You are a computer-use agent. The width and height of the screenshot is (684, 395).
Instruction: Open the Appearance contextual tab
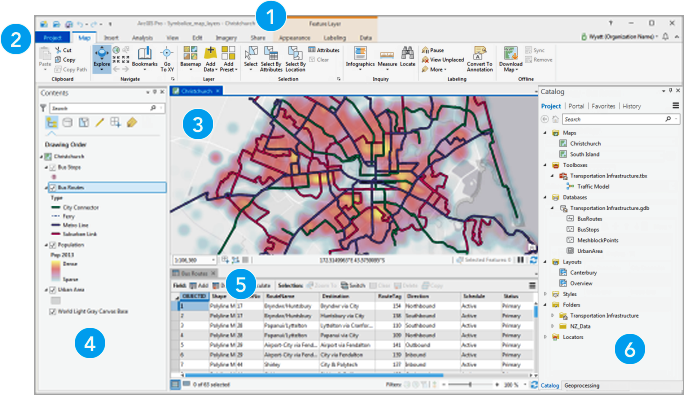[294, 38]
